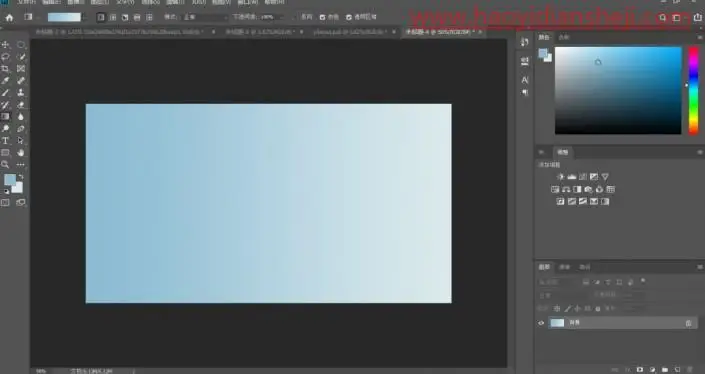Toggle the transparency checkbox in options bar

[349, 17]
